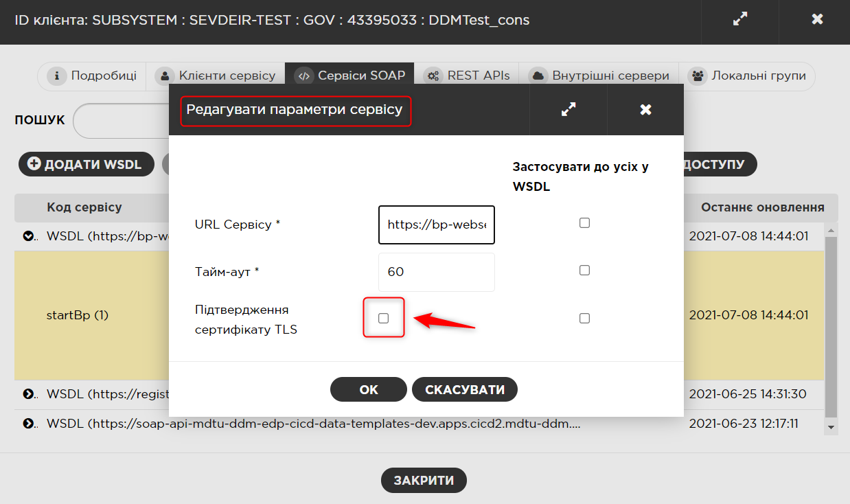Expand the WSDL soap-api-mdtu-ddm row
850x504 pixels.
tap(29, 424)
